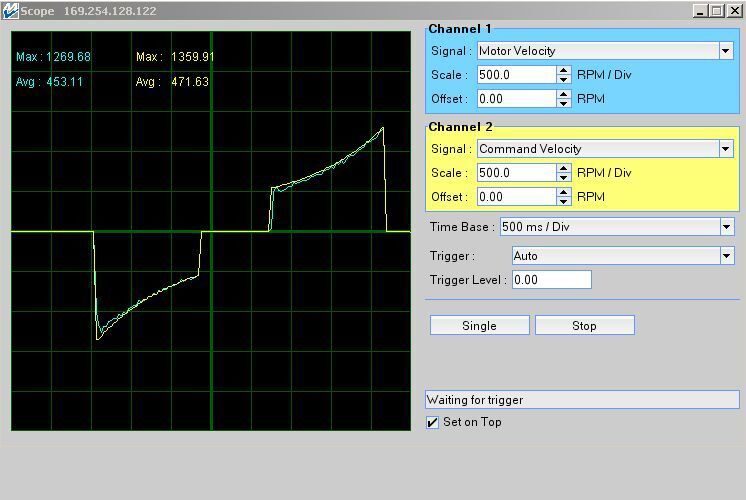Screen dimensions: 746x500
Task: Click the Channel 2 Avg 471.63 readout
Action: click(172, 82)
